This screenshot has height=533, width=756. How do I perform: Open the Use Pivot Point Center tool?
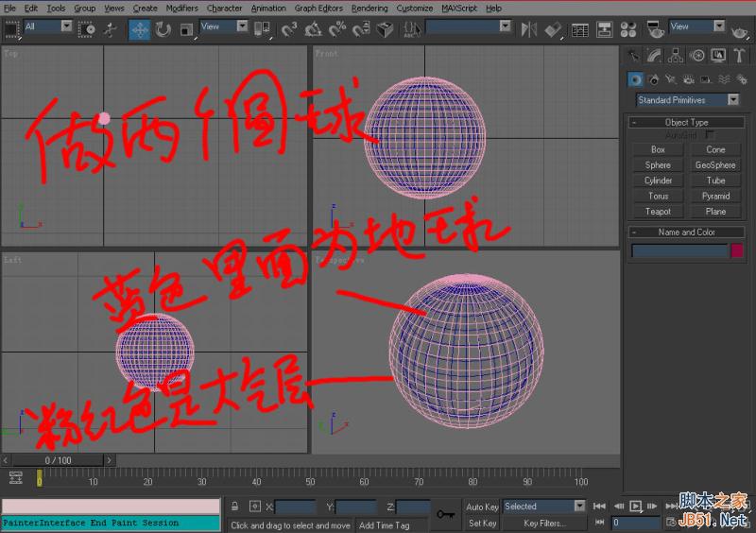coord(263,30)
